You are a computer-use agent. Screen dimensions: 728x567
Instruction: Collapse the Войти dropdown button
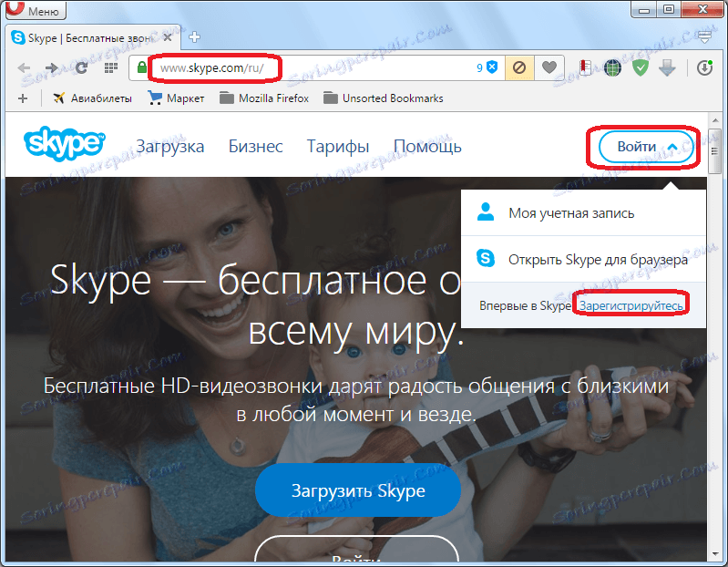coord(647,147)
